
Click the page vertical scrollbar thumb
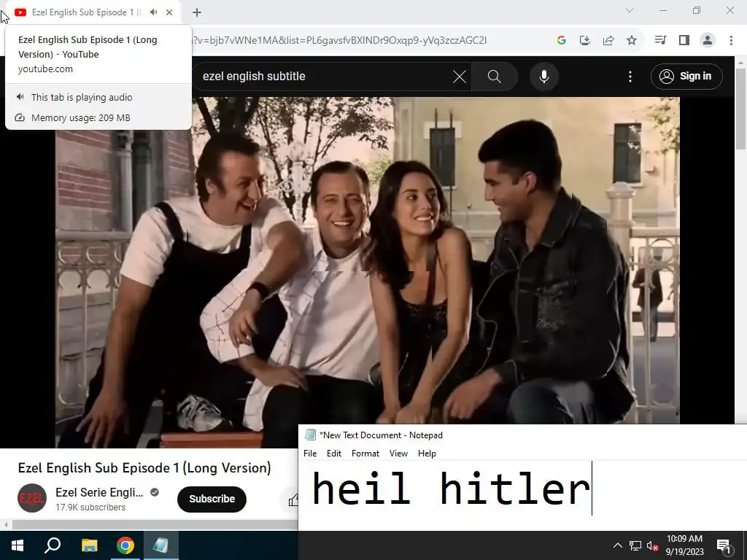[x=741, y=109]
